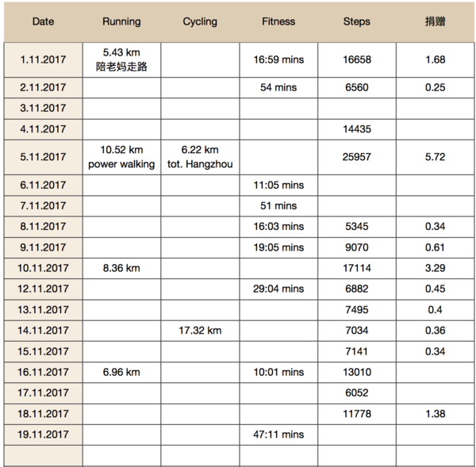476x467 pixels.
Task: Select the 6.96 km running cell
Action: (121, 373)
